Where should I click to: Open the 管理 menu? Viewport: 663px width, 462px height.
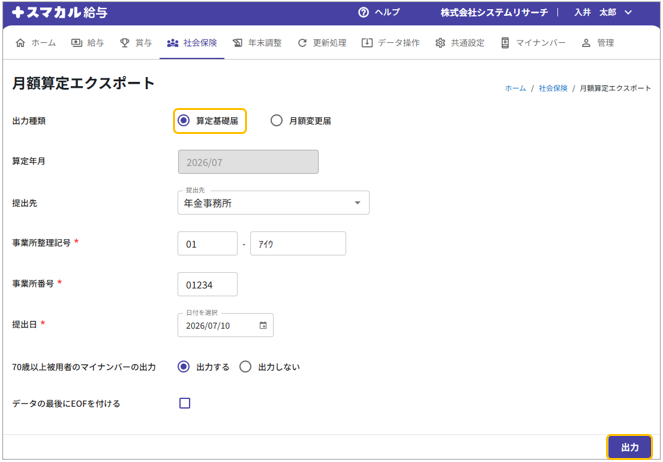(x=598, y=43)
